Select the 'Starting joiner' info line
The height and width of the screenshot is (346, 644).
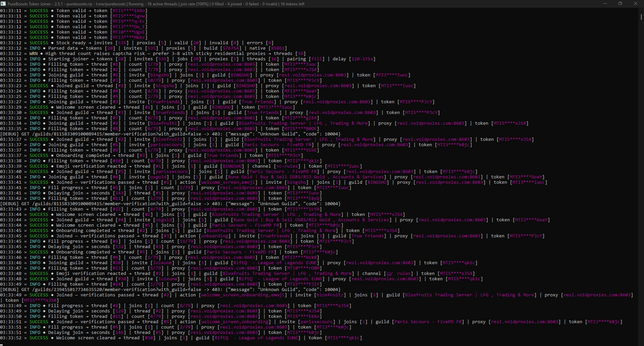tap(188, 59)
